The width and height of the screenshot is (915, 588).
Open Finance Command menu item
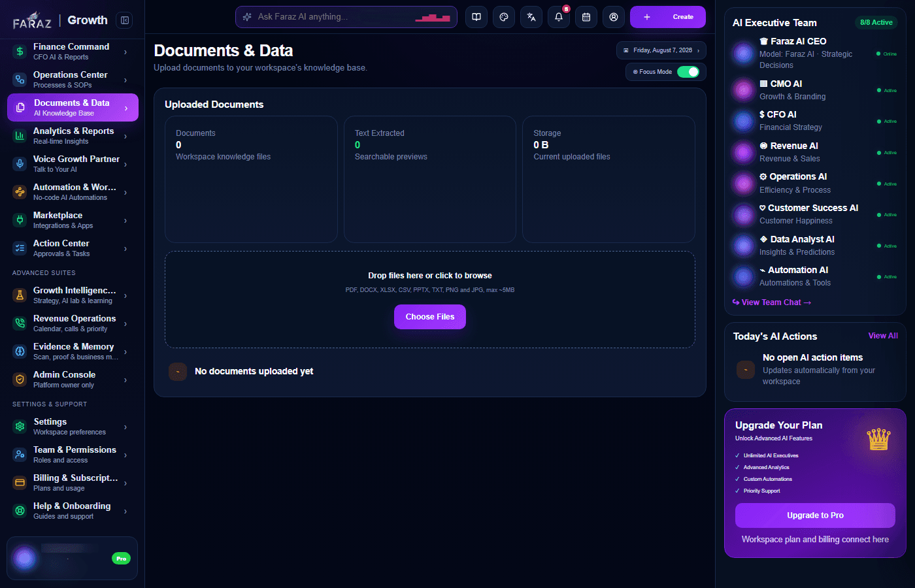coord(73,52)
